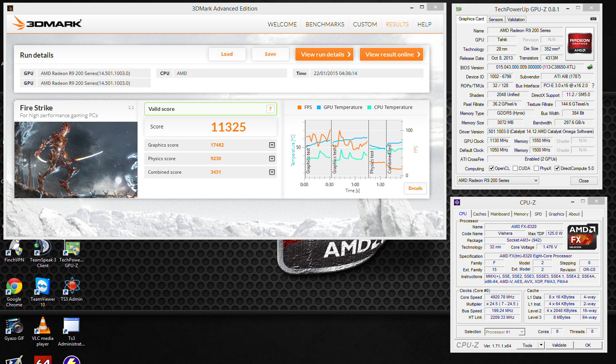Viewport: 616px width, 364px height.
Task: Switch to SPD tab in CPU-Z
Action: [x=538, y=214]
